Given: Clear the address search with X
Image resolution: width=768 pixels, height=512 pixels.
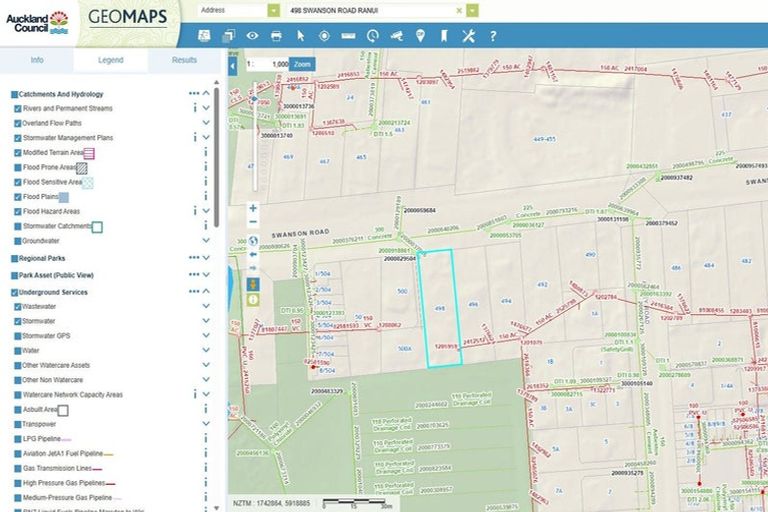Looking at the screenshot, I should pos(459,10).
